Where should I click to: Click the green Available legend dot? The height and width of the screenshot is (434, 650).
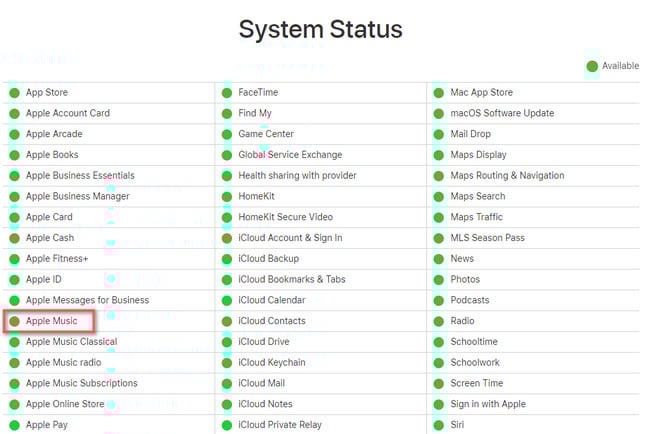tap(592, 66)
